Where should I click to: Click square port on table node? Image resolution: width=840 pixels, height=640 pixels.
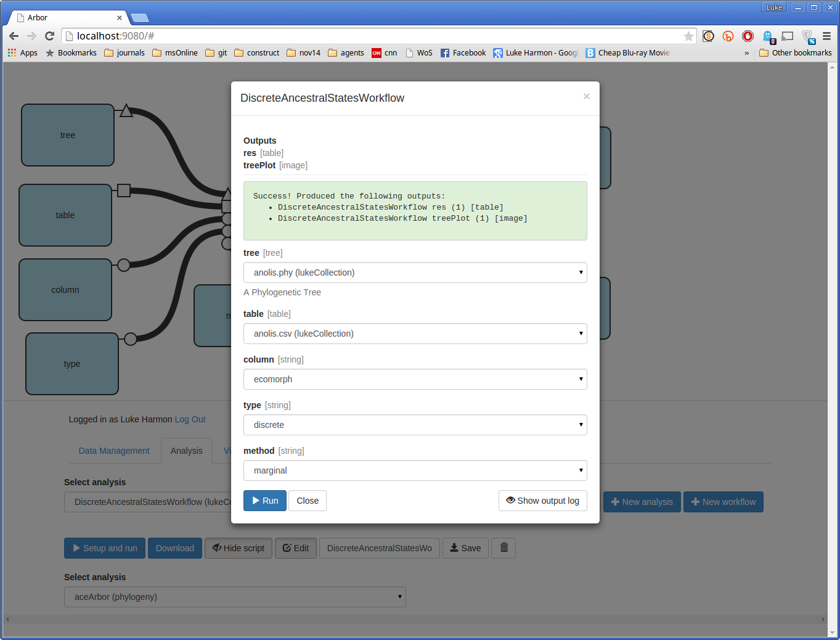[x=124, y=191]
